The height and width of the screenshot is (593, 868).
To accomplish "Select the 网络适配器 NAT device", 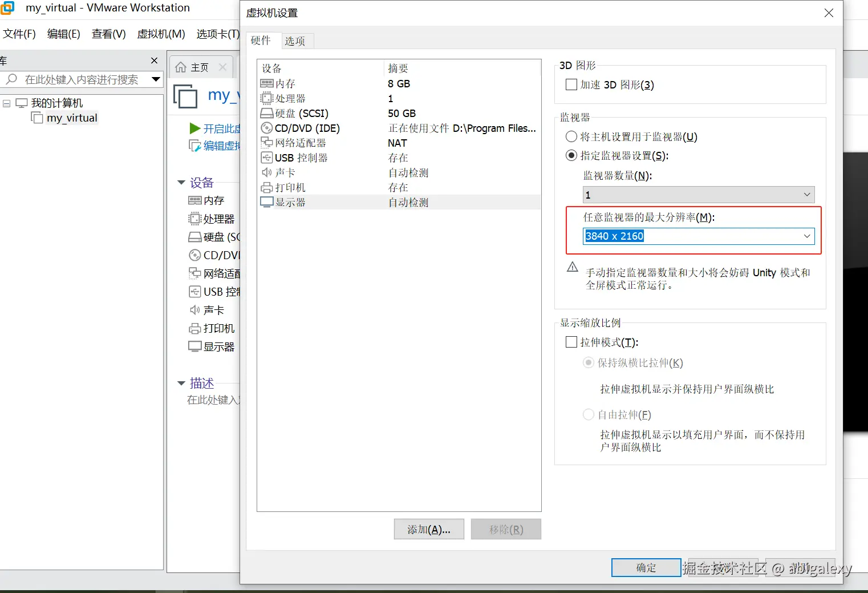I will click(294, 143).
